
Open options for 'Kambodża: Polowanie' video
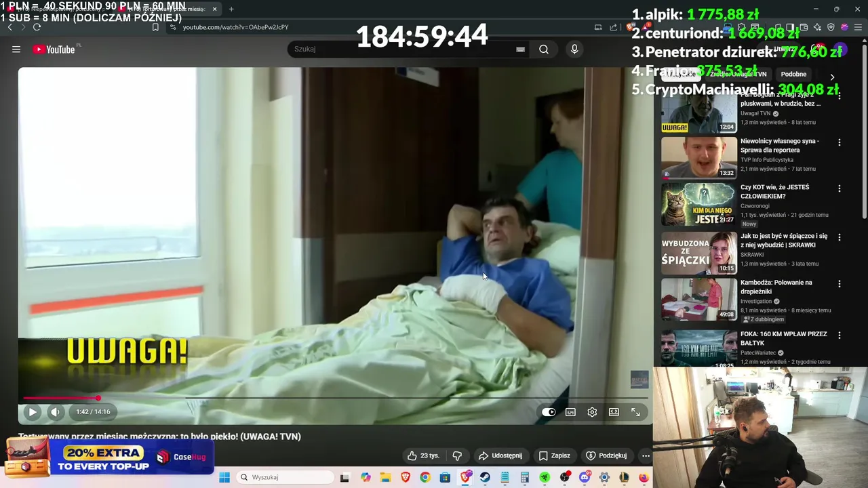click(840, 284)
